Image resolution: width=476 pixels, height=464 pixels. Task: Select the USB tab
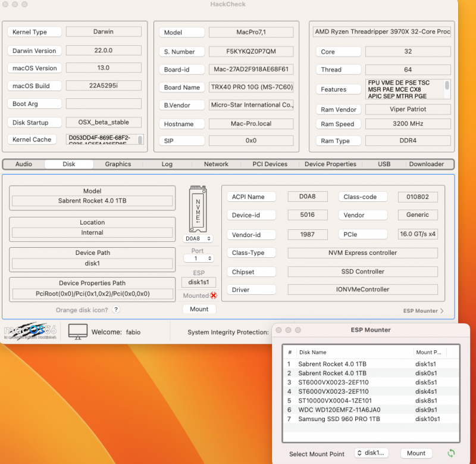[x=384, y=164]
